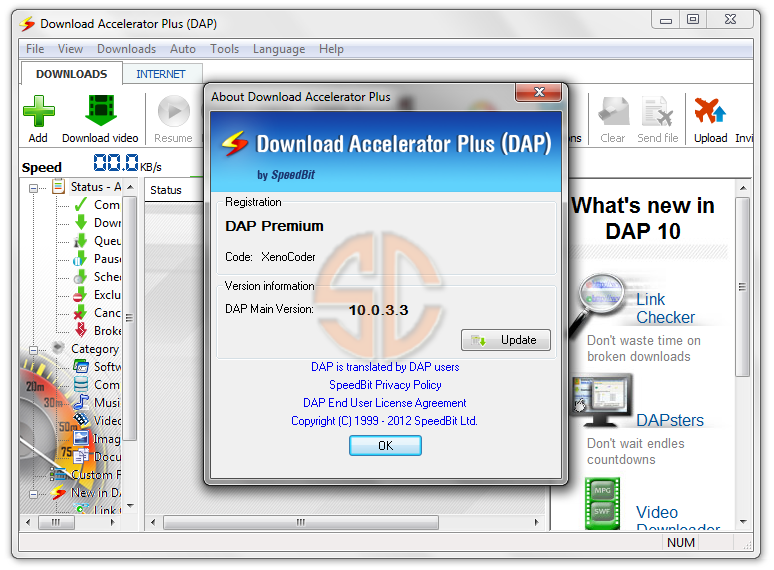
Task: Open the Tools menu
Action: point(225,49)
